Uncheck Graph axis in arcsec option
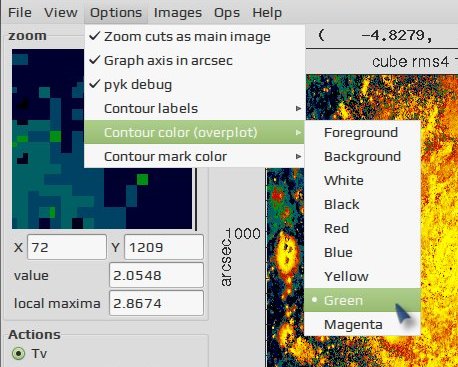Viewport: 458px width, 367px height. [x=195, y=60]
